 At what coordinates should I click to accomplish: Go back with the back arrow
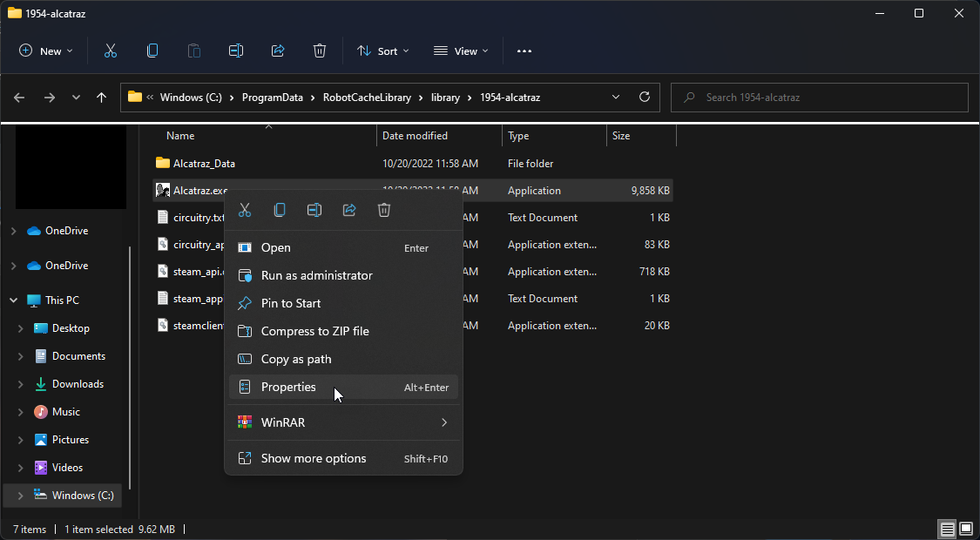tap(19, 98)
